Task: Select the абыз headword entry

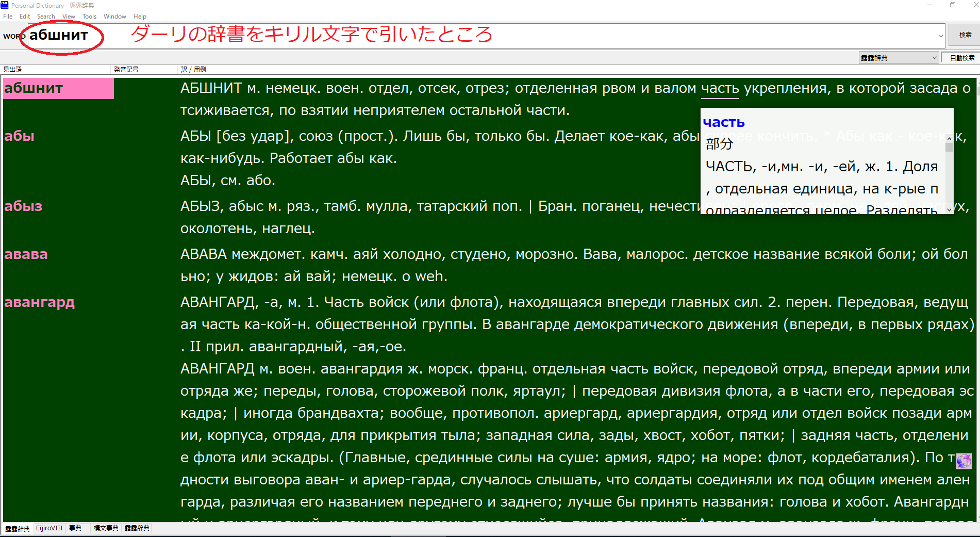Action: pyautogui.click(x=23, y=206)
